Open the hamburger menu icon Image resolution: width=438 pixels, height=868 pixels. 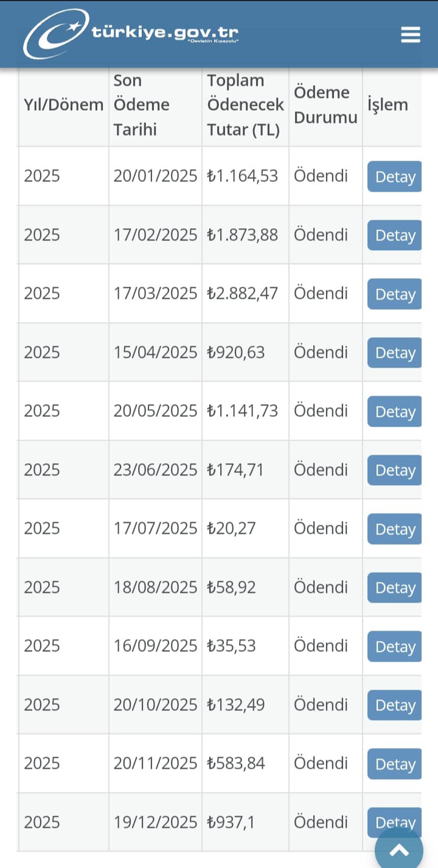[x=411, y=35]
